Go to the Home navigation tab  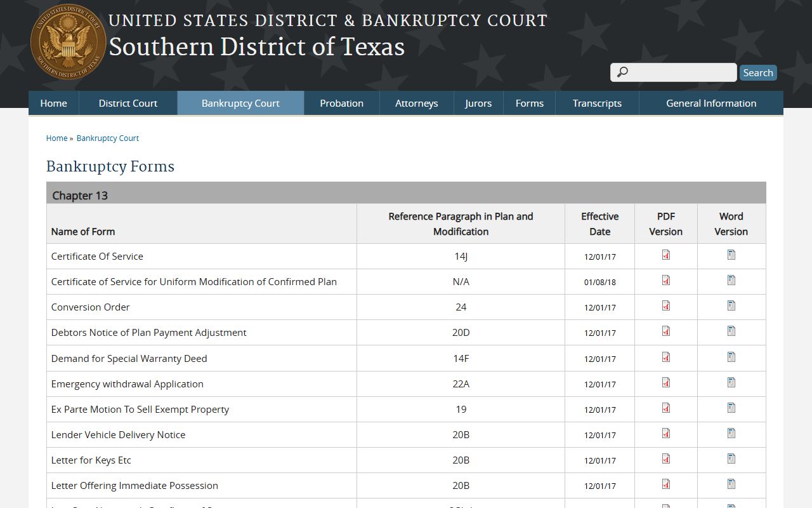[x=54, y=103]
